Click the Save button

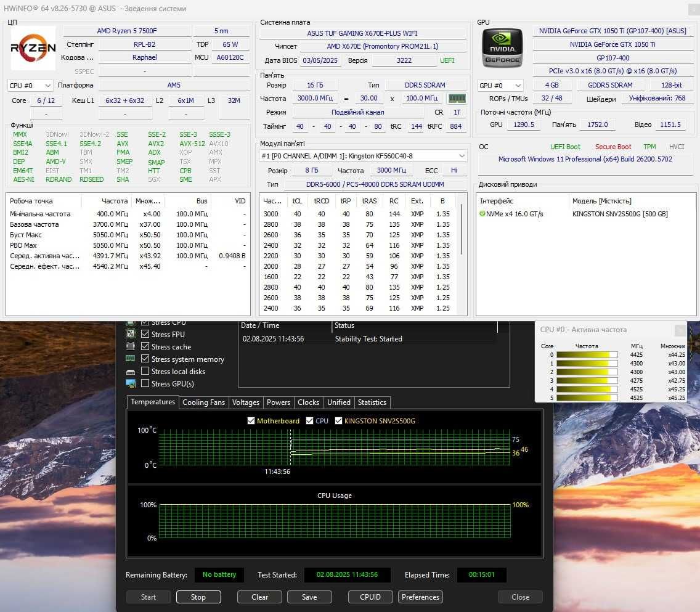coord(309,597)
